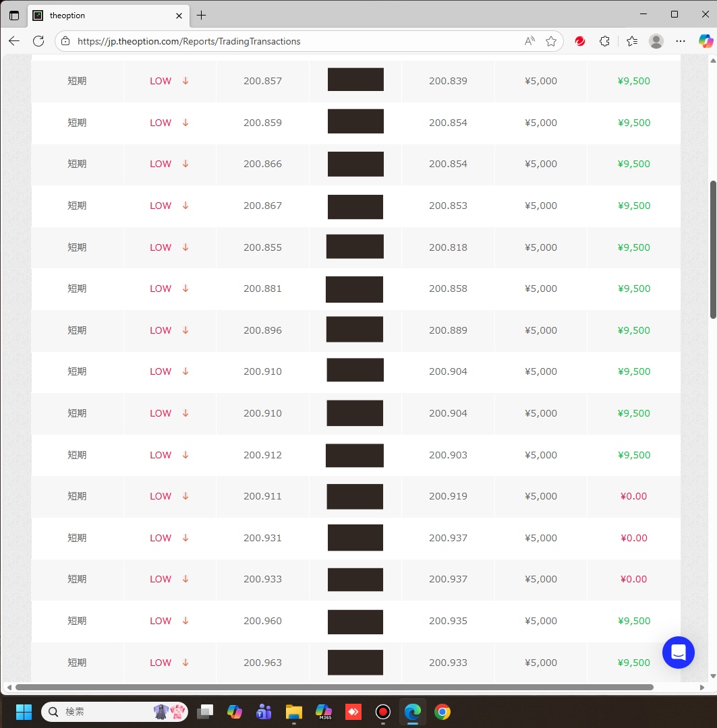Launch Microsoft Teams from the taskbar
The image size is (717, 728).
tap(264, 712)
